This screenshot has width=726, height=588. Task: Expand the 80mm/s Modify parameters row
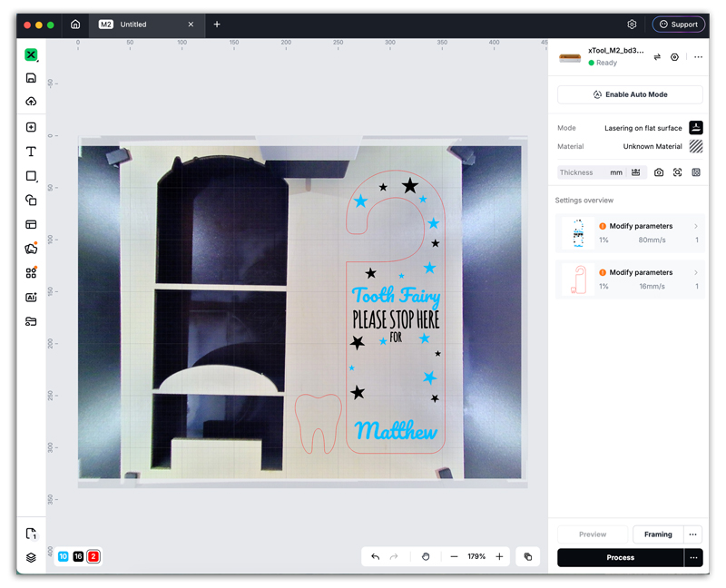pos(630,233)
